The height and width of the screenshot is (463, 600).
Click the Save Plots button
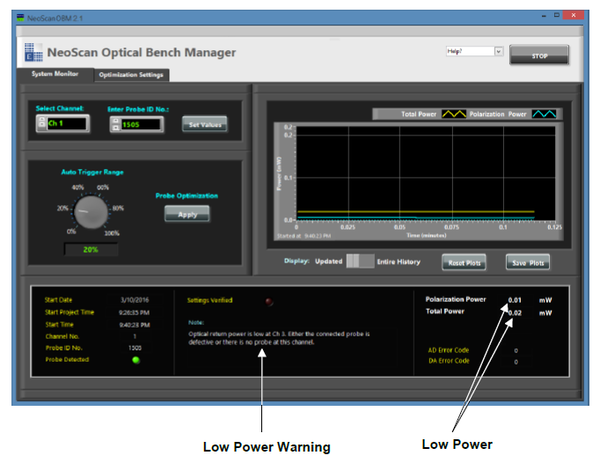pyautogui.click(x=528, y=262)
